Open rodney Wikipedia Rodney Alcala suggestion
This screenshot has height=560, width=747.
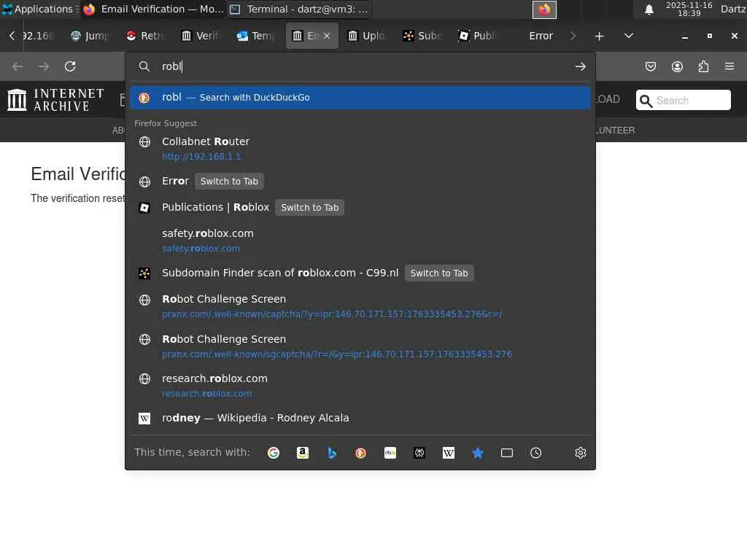[360, 418]
